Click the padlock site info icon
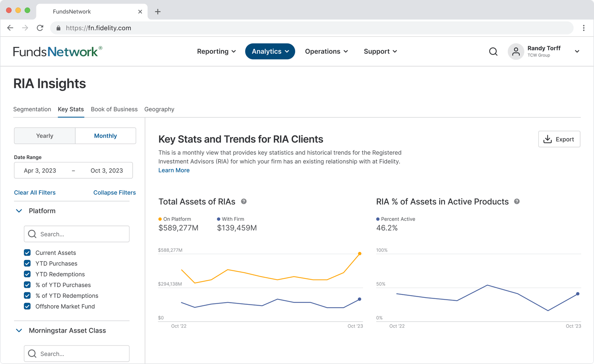This screenshot has height=364, width=594. pos(58,28)
